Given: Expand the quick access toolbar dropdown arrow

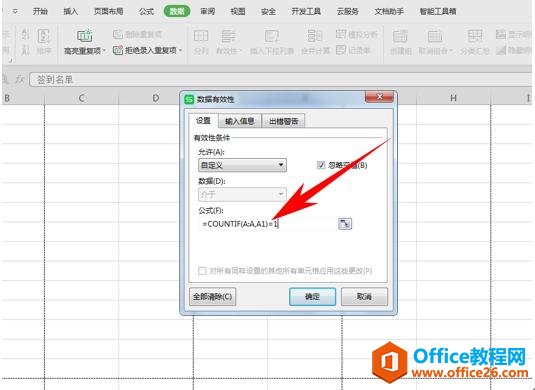Looking at the screenshot, I should coord(15,12).
